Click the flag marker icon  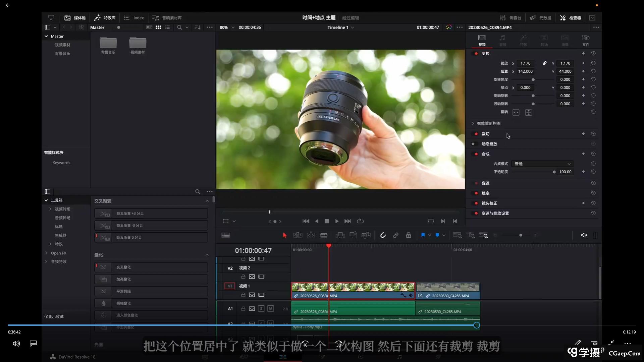click(x=423, y=235)
